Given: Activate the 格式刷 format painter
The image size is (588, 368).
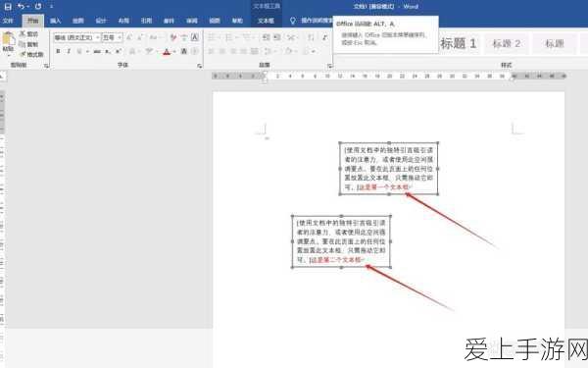Looking at the screenshot, I should pyautogui.click(x=32, y=54).
